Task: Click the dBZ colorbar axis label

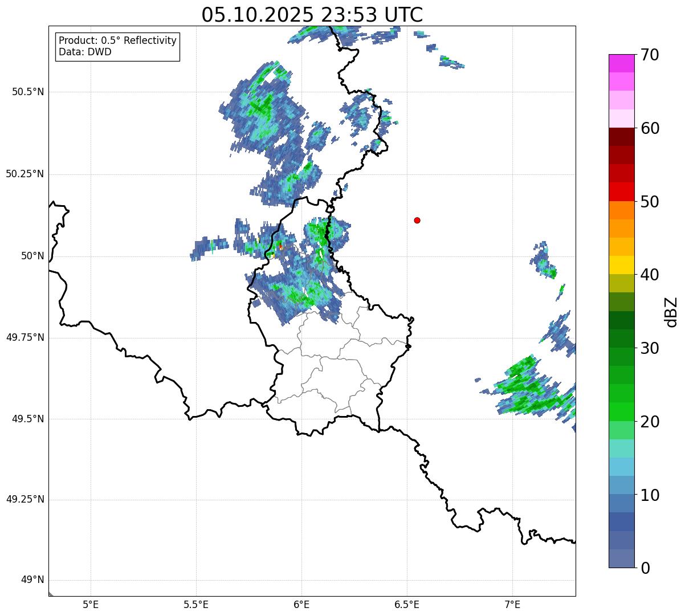Action: pyautogui.click(x=671, y=311)
